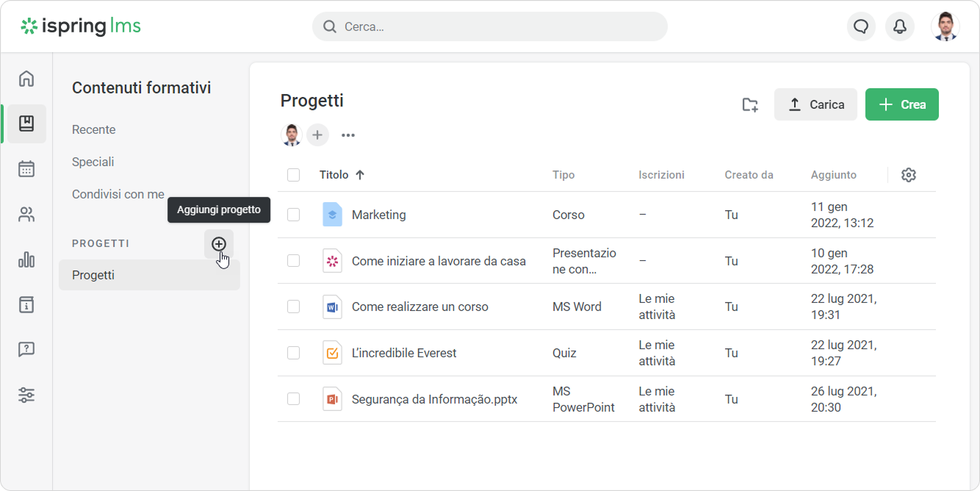Image resolution: width=980 pixels, height=491 pixels.
Task: Open the calendar icon in sidebar
Action: [26, 169]
